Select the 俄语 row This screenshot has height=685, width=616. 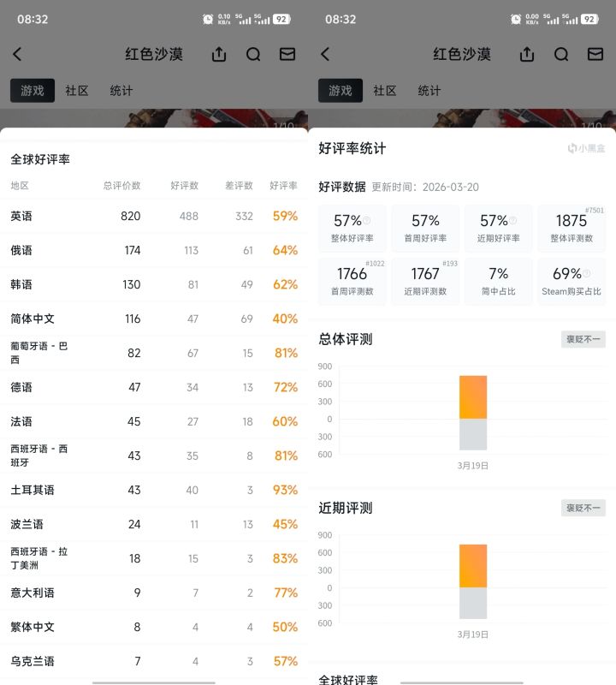click(x=154, y=250)
